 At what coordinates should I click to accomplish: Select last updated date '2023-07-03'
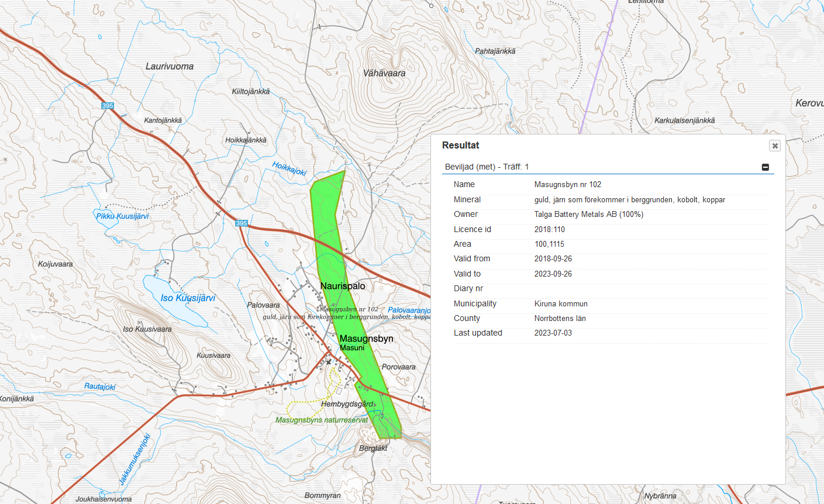(x=553, y=333)
